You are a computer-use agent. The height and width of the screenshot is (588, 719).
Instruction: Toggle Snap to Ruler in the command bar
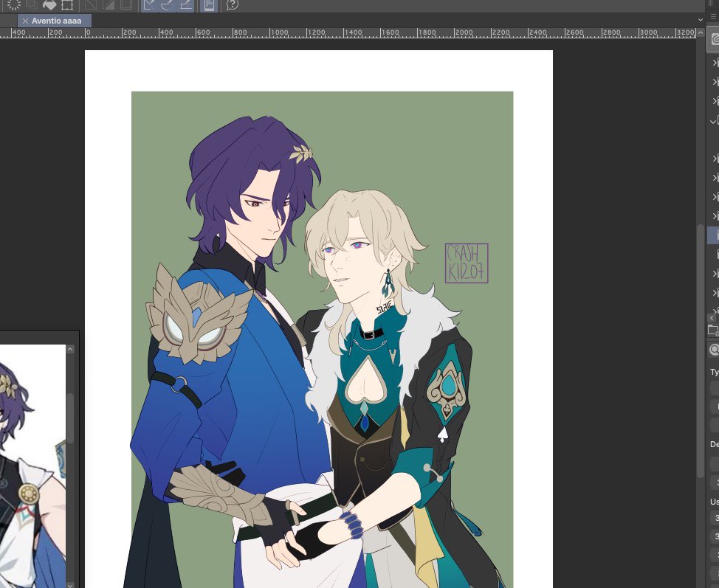click(x=150, y=5)
